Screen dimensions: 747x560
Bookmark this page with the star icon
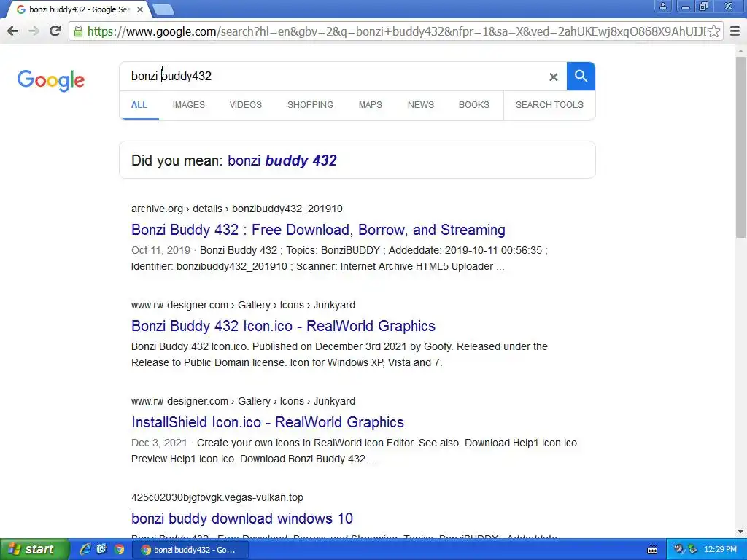713,31
